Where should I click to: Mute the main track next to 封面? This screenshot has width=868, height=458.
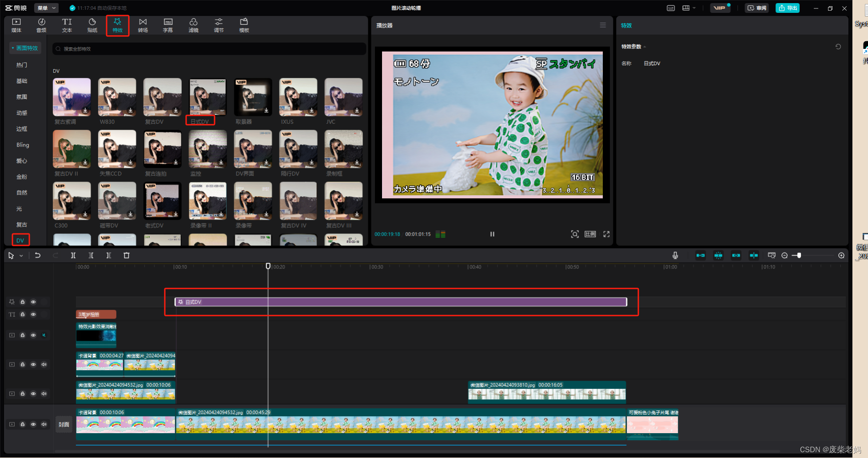coord(44,425)
